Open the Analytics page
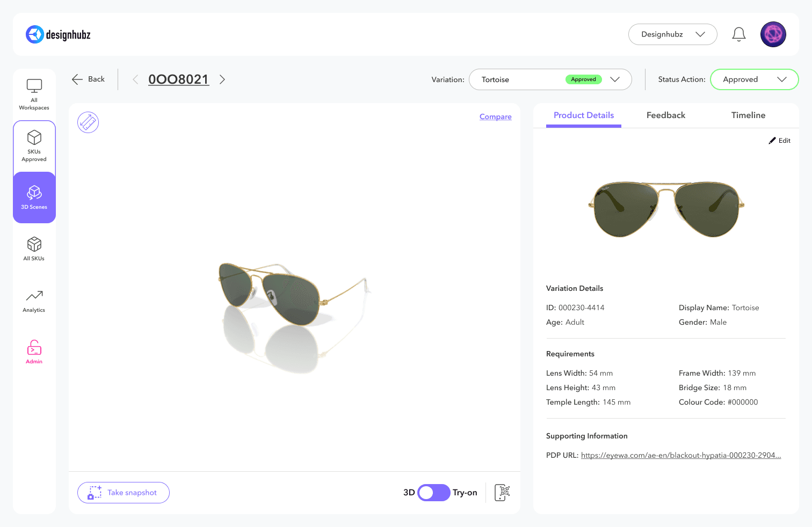The image size is (812, 527). tap(34, 301)
